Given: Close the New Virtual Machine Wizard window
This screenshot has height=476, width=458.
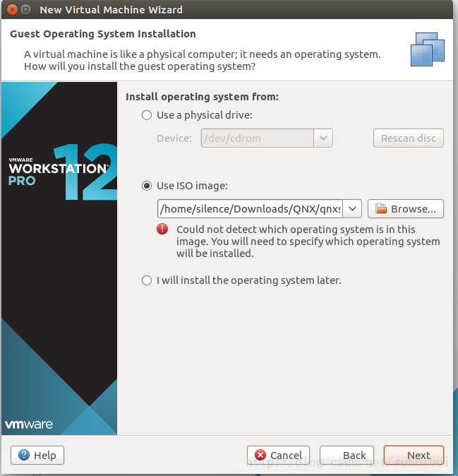Looking at the screenshot, I should [12, 9].
